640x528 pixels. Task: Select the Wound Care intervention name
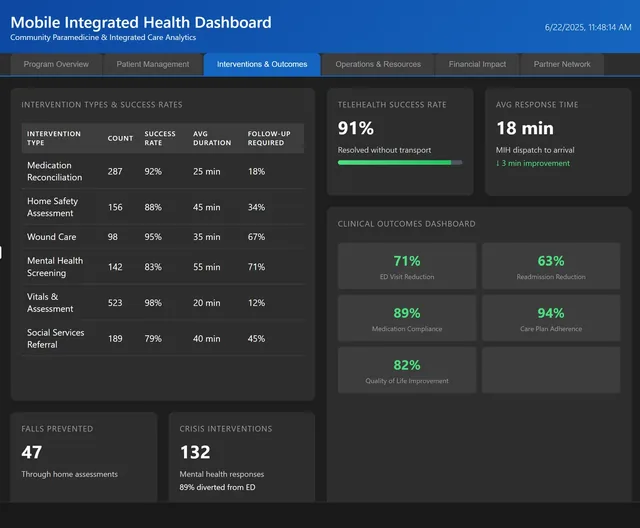(x=51, y=237)
